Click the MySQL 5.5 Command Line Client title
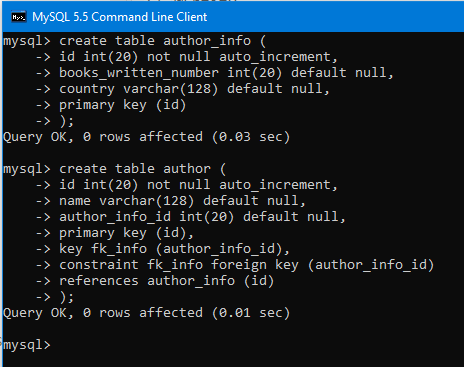 119,17
